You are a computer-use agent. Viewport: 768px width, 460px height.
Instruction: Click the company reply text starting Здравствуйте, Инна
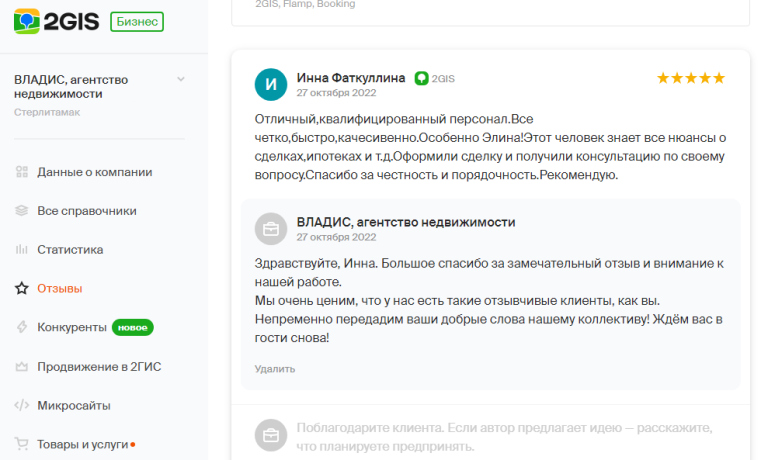pos(489,300)
